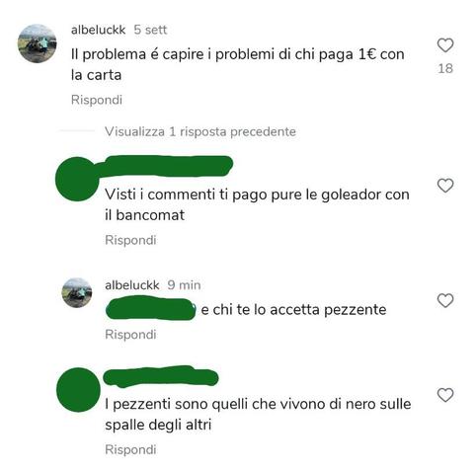Click the 18 likes count
The image size is (476, 471).
tap(445, 68)
